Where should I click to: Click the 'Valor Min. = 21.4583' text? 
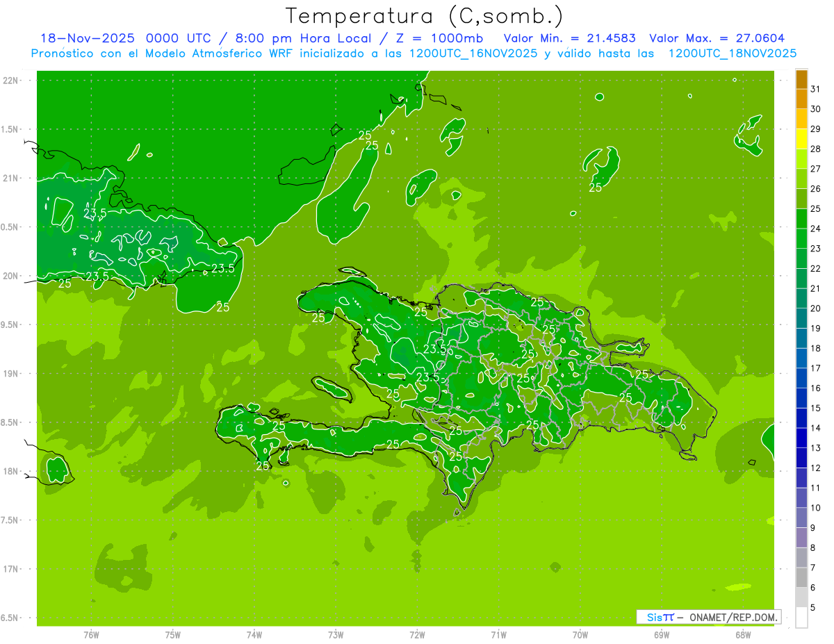pyautogui.click(x=570, y=38)
